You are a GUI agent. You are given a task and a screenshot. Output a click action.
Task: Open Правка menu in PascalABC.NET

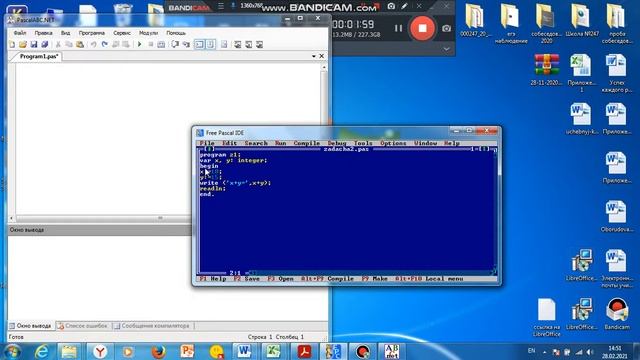tap(43, 33)
